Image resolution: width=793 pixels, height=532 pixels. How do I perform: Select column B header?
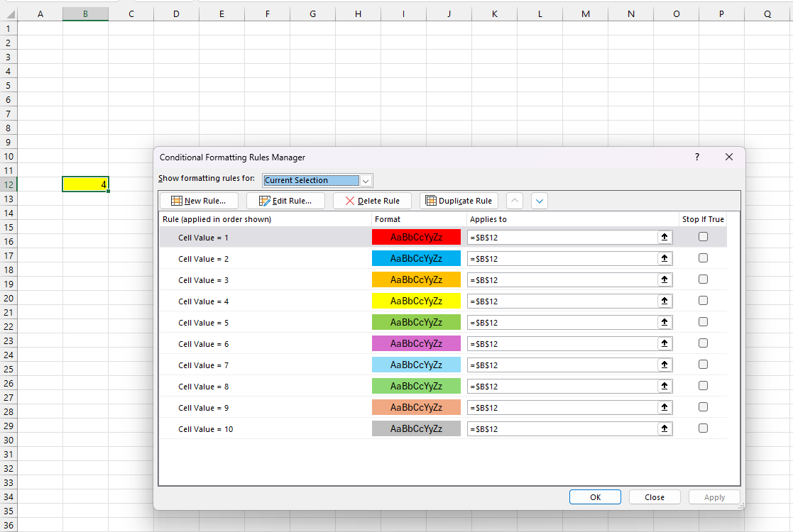coord(85,13)
